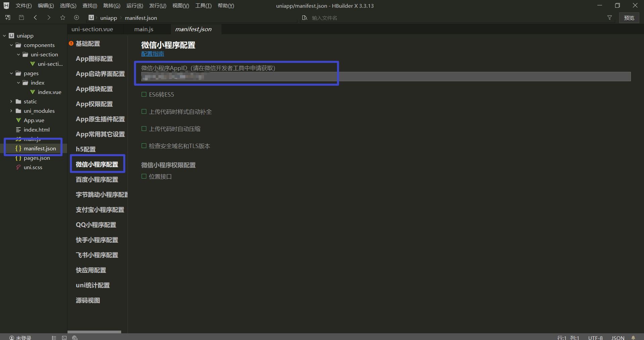Screen dimensions: 644x340
Task: Switch to the uni-section.vue tab
Action: [92, 29]
